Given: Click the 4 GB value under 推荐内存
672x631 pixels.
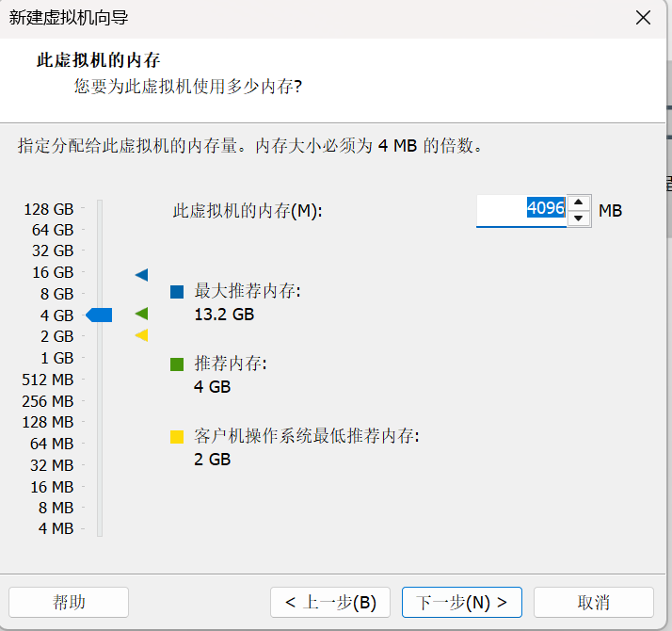Looking at the screenshot, I should pos(212,387).
